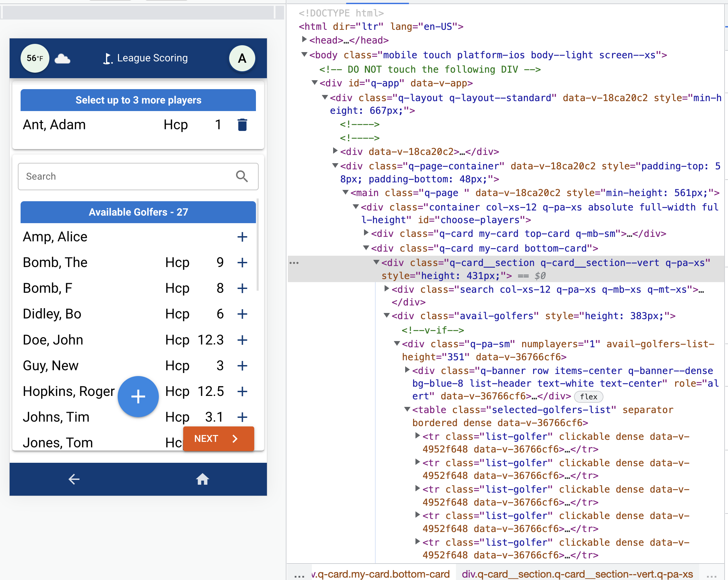
Task: Open the account avatar labeled A
Action: pos(242,58)
